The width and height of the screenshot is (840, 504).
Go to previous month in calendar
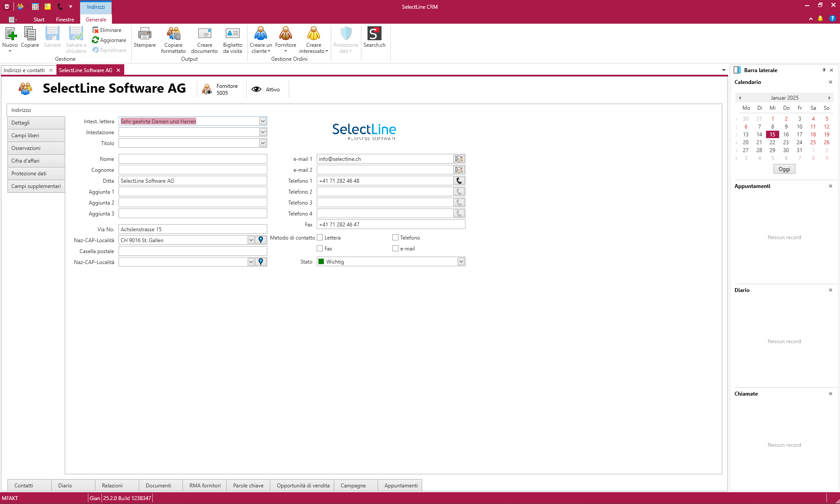[740, 98]
